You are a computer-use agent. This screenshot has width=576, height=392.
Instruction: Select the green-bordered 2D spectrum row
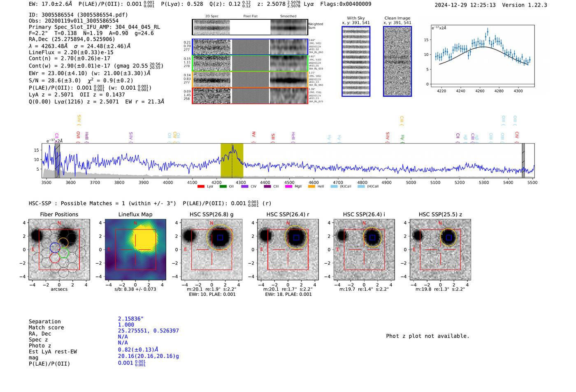[x=250, y=63]
